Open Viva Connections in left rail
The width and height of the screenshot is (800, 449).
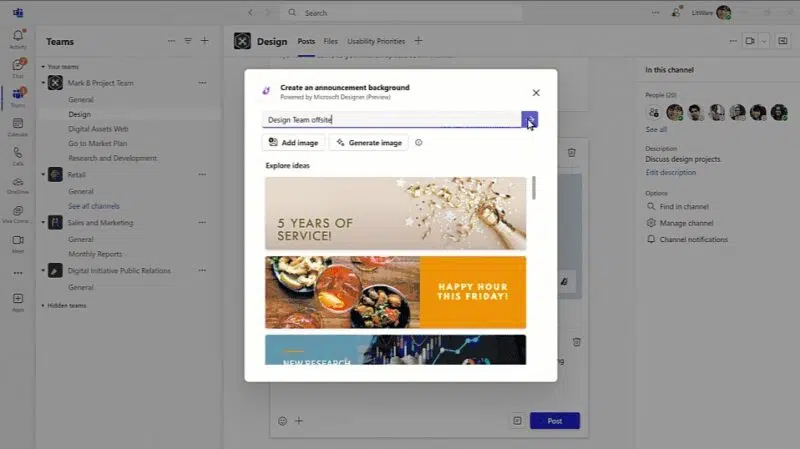[18, 214]
